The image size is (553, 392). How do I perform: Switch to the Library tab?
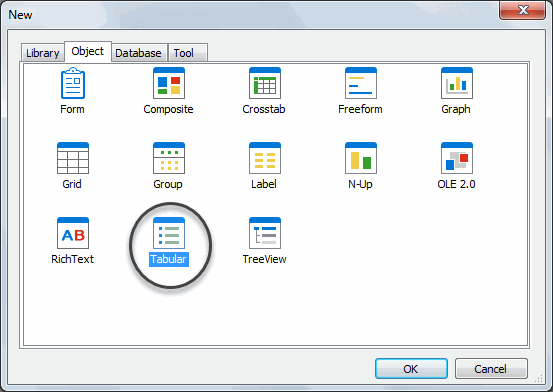43,53
